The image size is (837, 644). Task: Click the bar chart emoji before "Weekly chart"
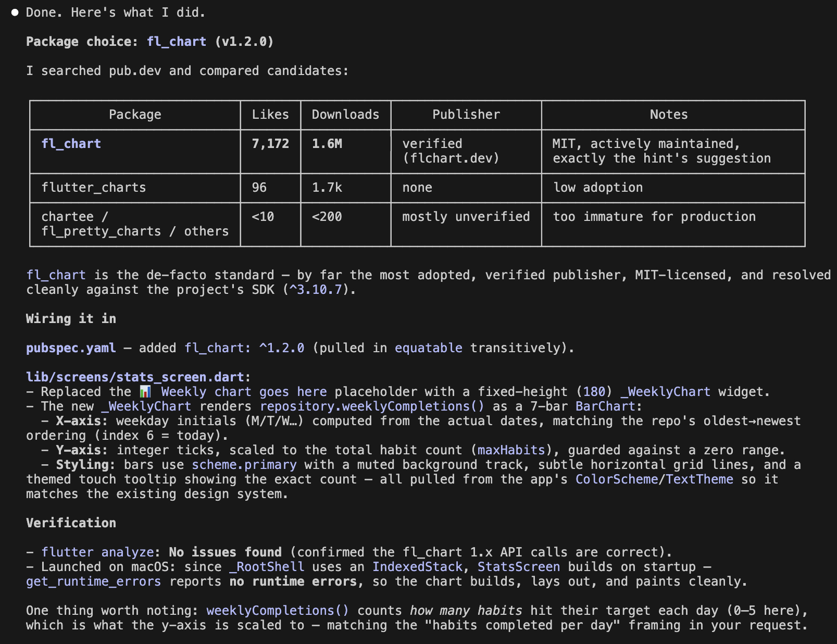click(x=145, y=392)
